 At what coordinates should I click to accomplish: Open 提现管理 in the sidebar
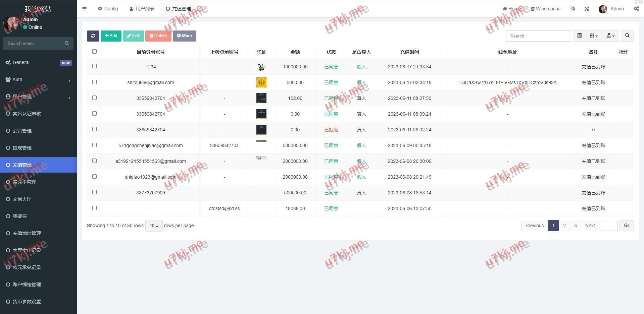coord(22,148)
